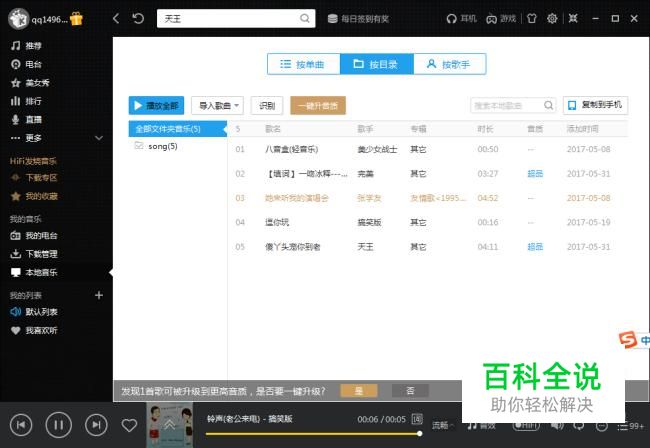Open the play queue 99+ list
The image size is (650, 448).
tap(631, 426)
